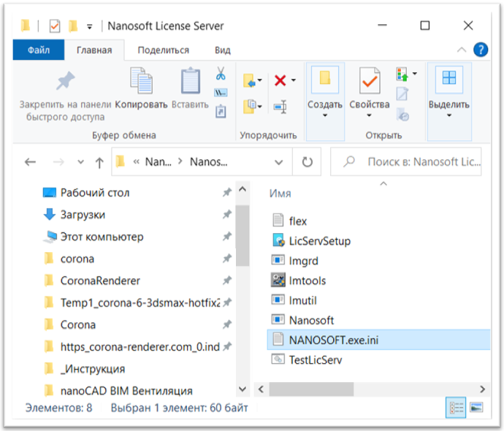Click the rename icon in Упорядочить

click(280, 107)
